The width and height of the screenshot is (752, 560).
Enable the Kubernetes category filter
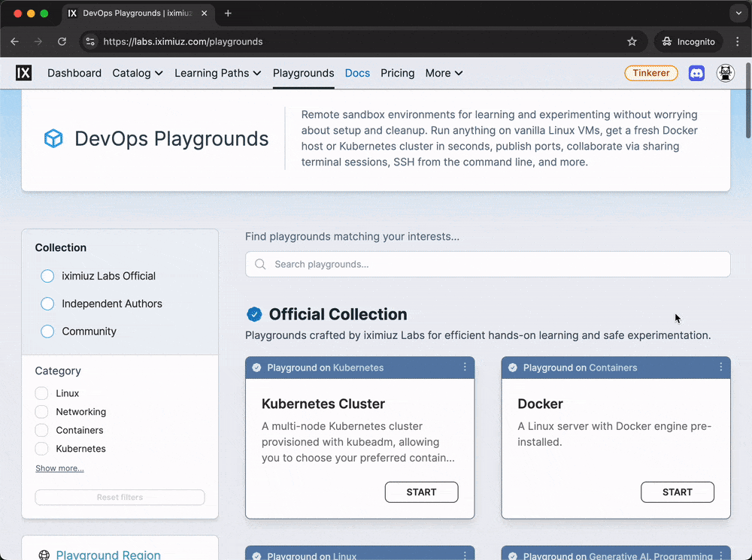[42, 449]
